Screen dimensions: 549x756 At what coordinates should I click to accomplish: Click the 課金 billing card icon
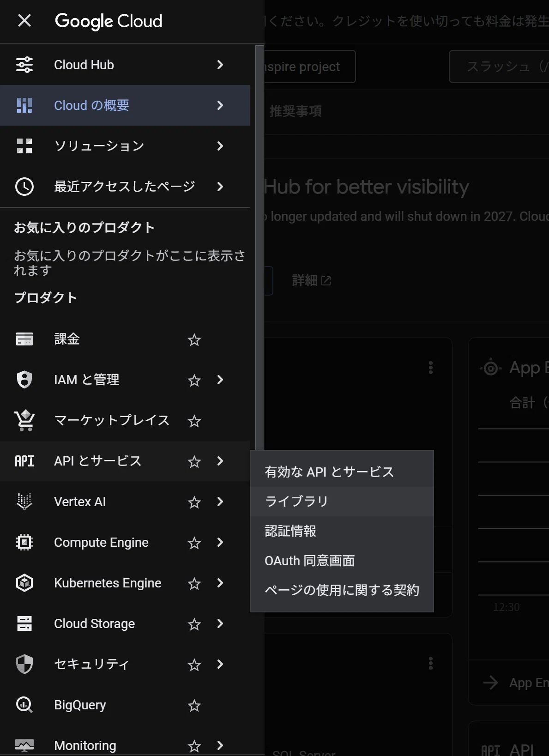coord(24,339)
